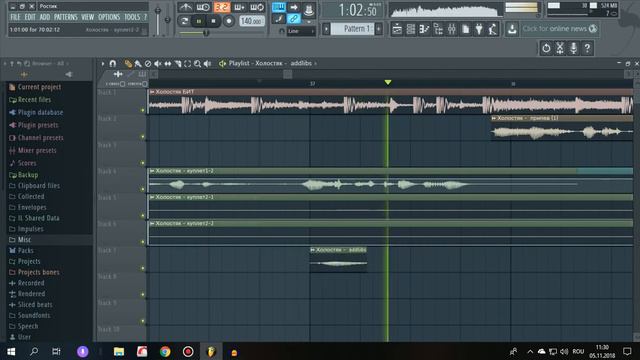This screenshot has width=640, height=360.
Task: Click the tempo 140.000 field
Action: point(251,20)
